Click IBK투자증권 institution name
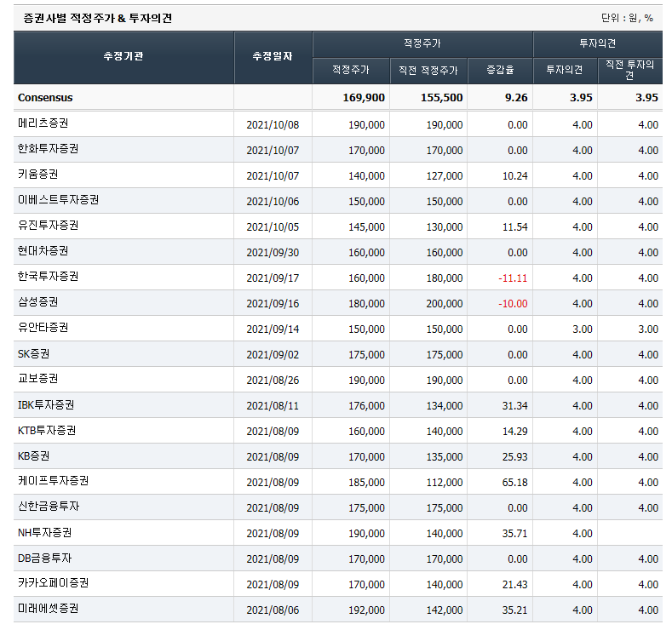 point(46,404)
